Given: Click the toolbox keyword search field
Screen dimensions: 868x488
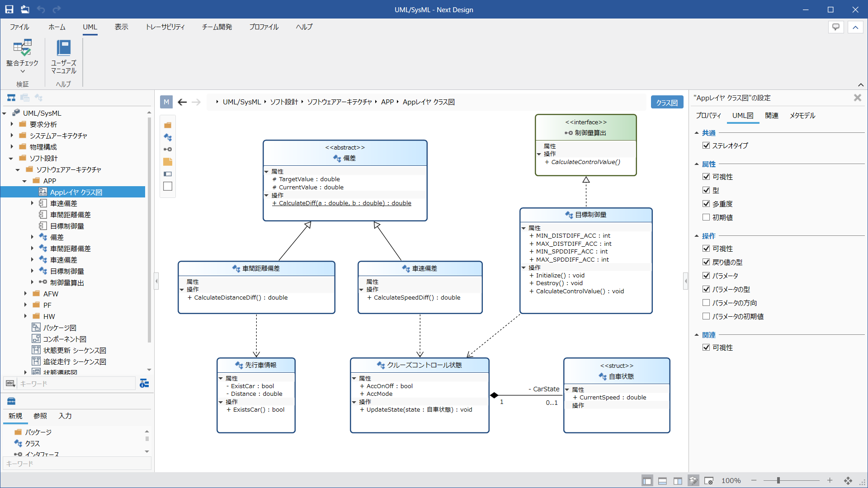Looking at the screenshot, I should 77,464.
